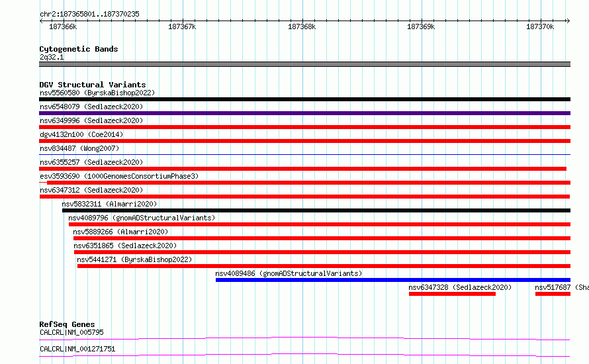589x364 pixels.
Task: Select the short red nsv6347328 bar
Action: tap(452, 294)
